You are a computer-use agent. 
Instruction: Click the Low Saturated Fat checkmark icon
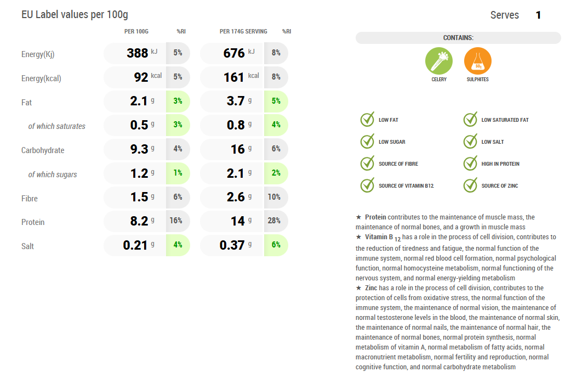click(x=470, y=120)
